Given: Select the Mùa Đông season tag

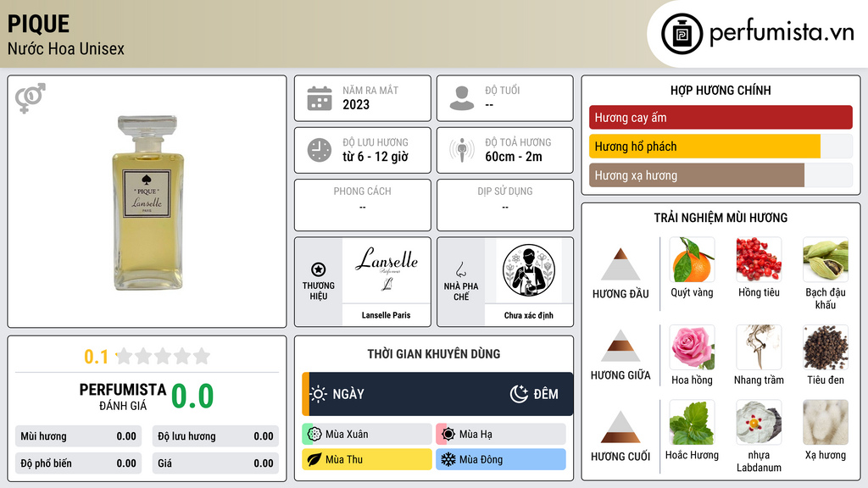Looking at the screenshot, I should click(x=501, y=459).
